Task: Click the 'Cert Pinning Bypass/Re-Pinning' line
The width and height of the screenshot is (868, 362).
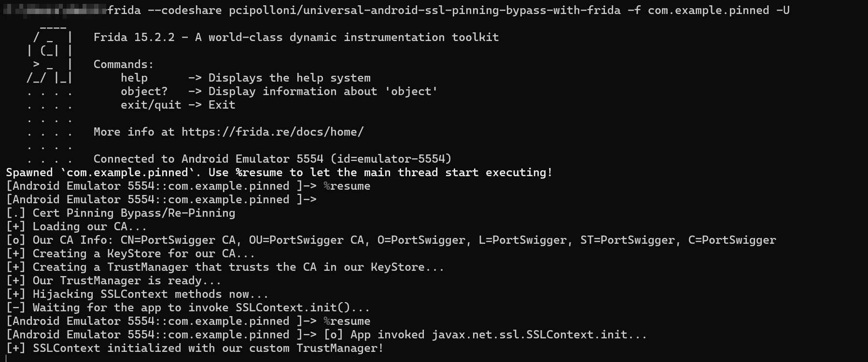Action: [x=134, y=213]
